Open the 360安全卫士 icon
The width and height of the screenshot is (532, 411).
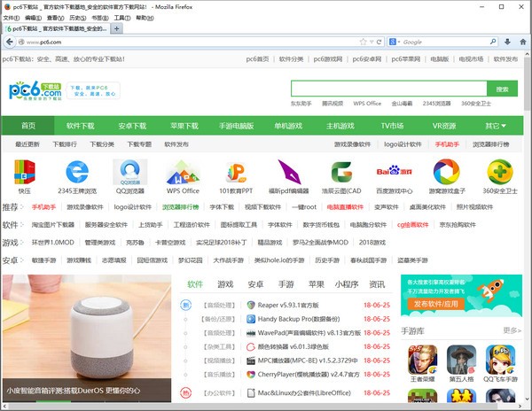point(500,172)
